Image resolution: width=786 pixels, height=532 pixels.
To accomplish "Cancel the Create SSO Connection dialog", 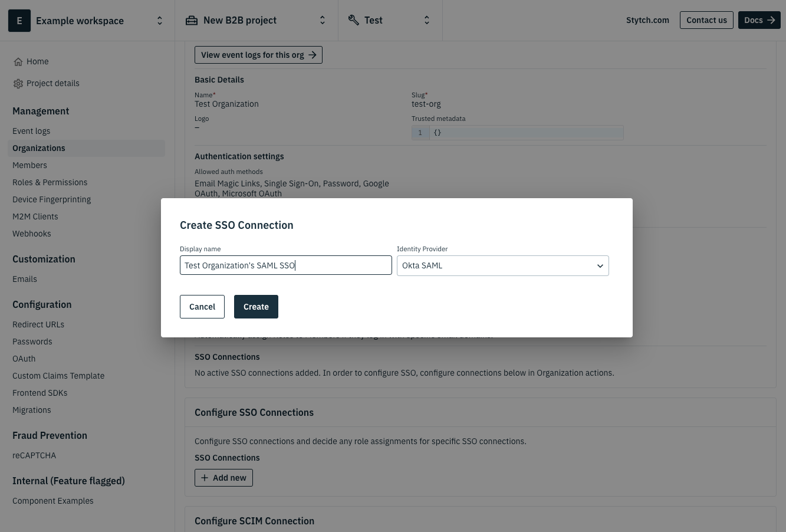I will point(202,306).
